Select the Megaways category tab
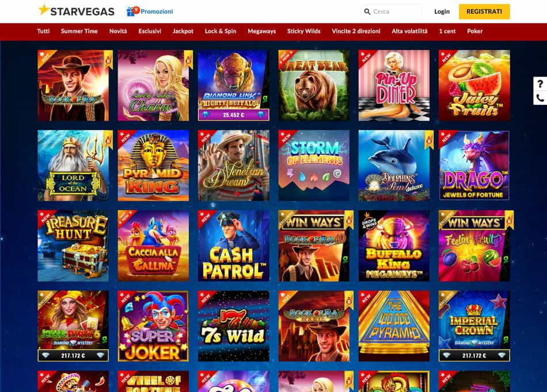 [x=261, y=31]
